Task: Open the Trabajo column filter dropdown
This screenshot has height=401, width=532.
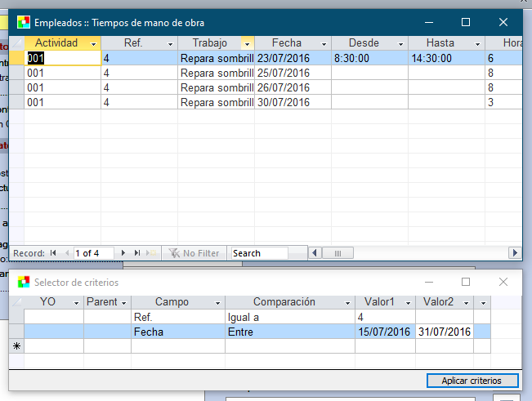Action: click(247, 43)
